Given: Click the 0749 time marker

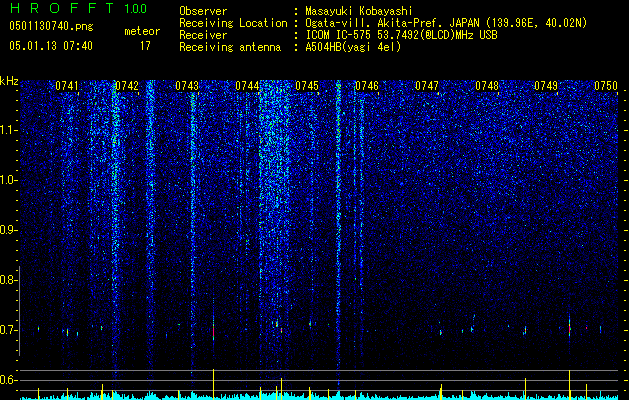Looking at the screenshot, I should click(x=546, y=86).
